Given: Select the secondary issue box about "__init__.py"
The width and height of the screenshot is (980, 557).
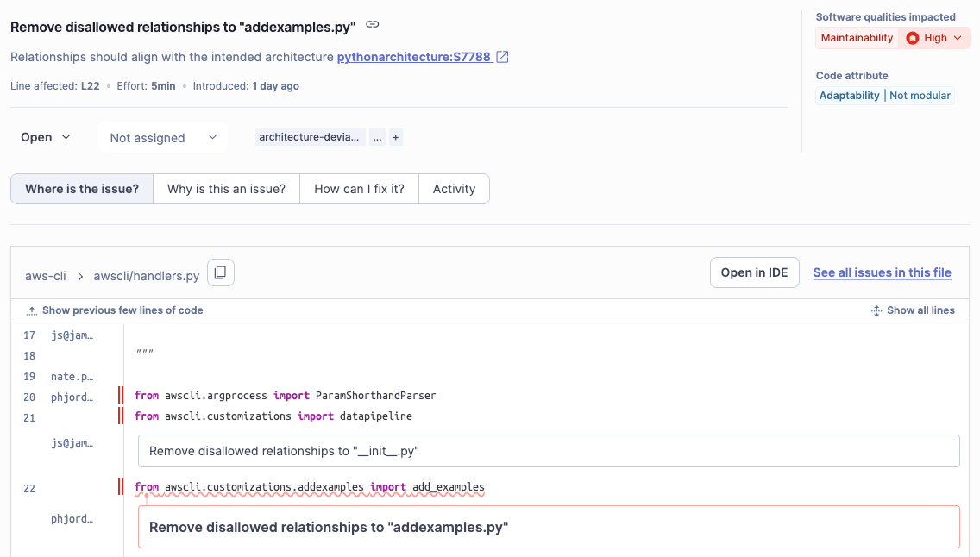Looking at the screenshot, I should click(549, 451).
